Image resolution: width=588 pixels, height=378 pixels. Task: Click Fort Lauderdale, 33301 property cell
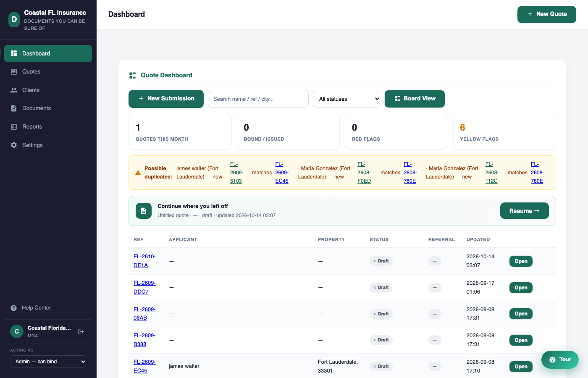pyautogui.click(x=338, y=366)
